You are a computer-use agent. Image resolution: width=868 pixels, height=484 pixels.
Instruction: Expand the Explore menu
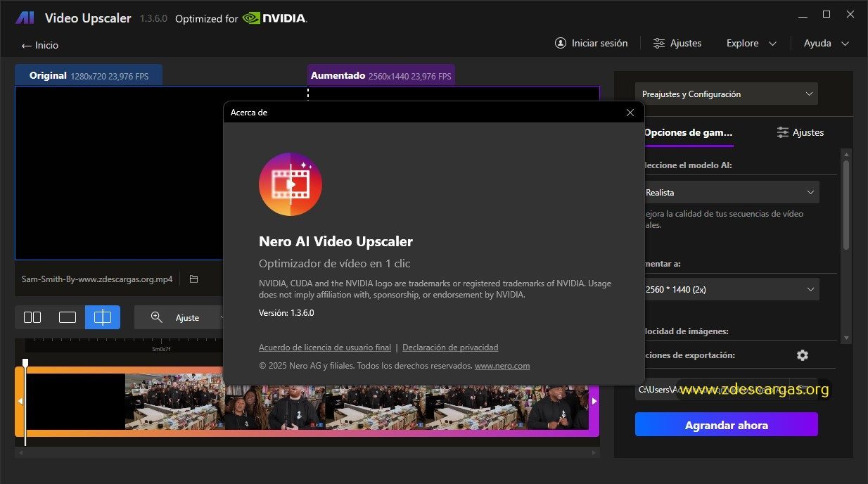pyautogui.click(x=751, y=43)
